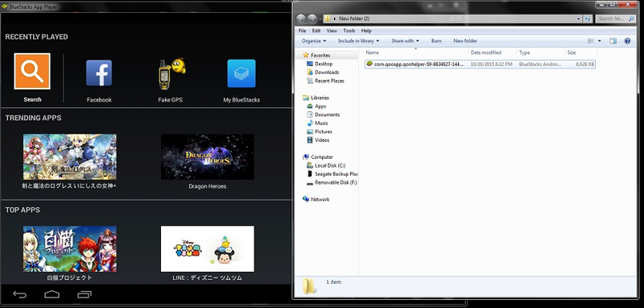644x308 pixels.
Task: Select Network in the navigation pane
Action: (x=316, y=199)
